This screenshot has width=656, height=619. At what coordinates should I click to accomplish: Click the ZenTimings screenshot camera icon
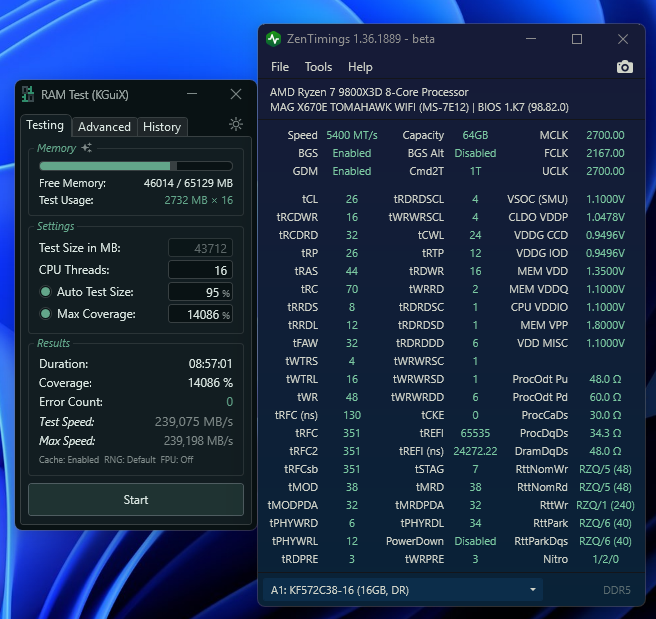pyautogui.click(x=625, y=67)
